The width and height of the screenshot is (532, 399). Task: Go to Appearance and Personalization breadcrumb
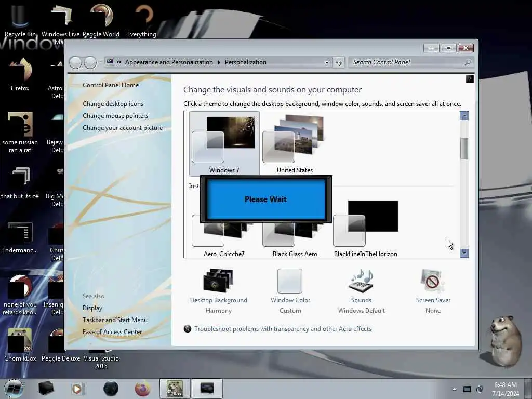click(x=169, y=62)
